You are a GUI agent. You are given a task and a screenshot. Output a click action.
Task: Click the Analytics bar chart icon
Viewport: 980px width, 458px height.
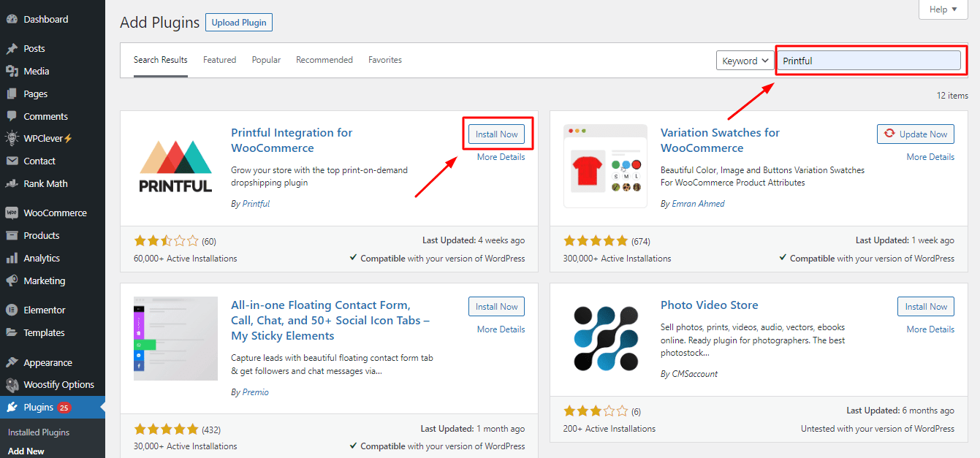pyautogui.click(x=12, y=258)
